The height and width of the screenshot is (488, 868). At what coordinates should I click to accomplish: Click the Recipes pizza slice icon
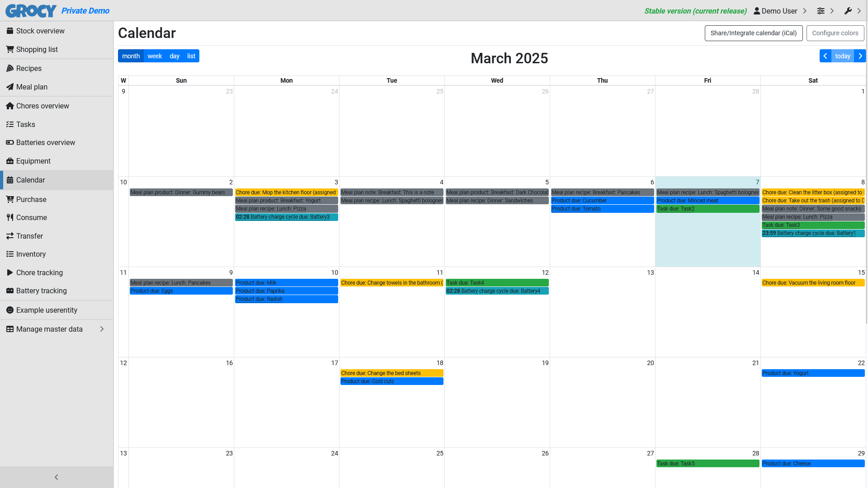(10, 68)
